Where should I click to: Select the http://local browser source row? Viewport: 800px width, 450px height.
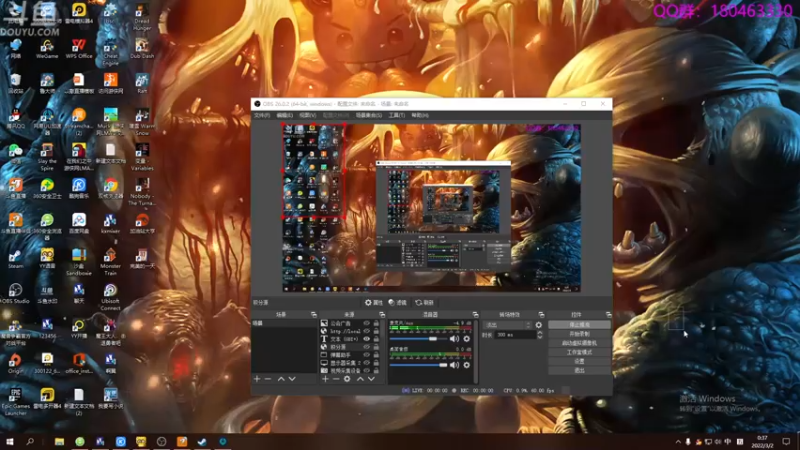click(351, 331)
